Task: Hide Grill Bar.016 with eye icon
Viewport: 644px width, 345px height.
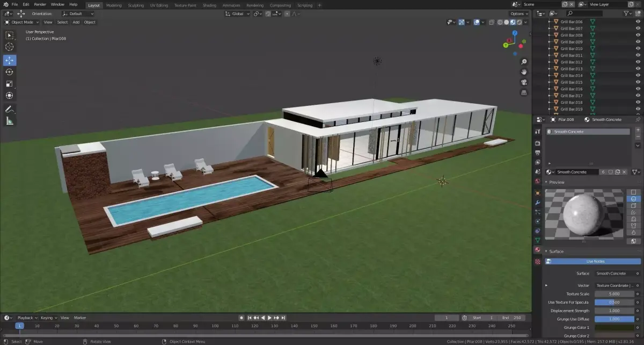Action: pos(637,89)
